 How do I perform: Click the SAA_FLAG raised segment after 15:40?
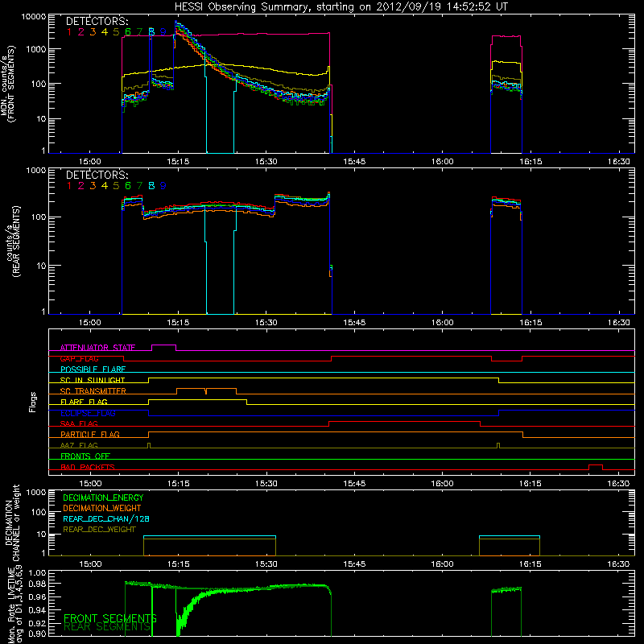pos(404,423)
